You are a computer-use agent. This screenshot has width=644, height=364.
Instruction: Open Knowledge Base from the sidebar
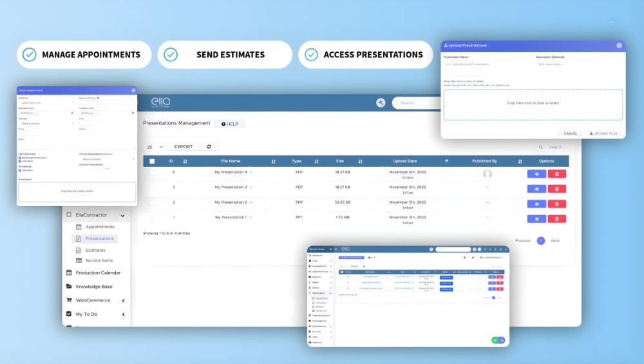coord(93,286)
